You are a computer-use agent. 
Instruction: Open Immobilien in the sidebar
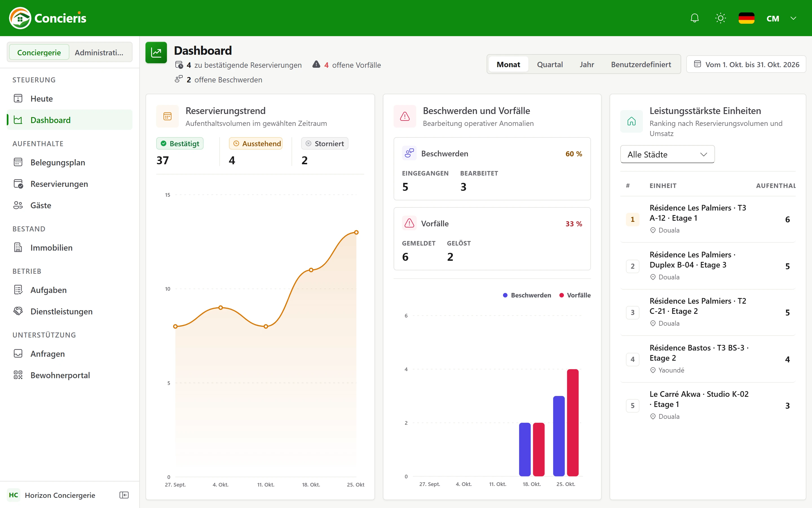69,248
